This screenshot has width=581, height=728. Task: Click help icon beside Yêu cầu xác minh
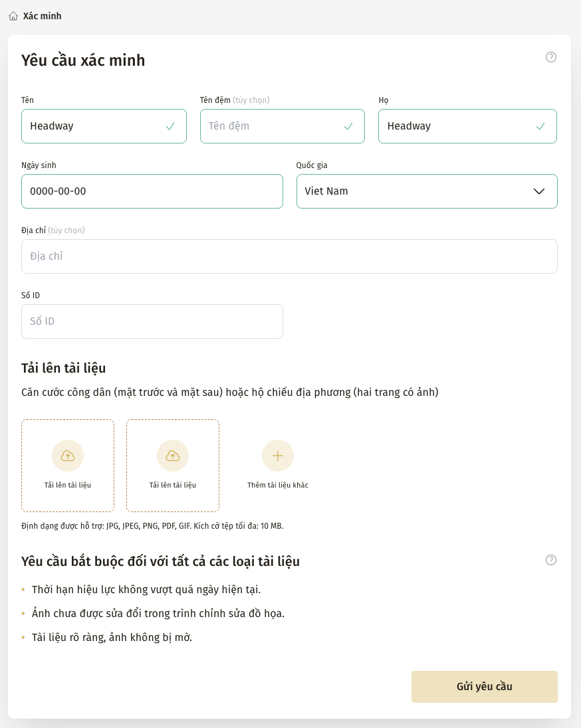pos(550,57)
